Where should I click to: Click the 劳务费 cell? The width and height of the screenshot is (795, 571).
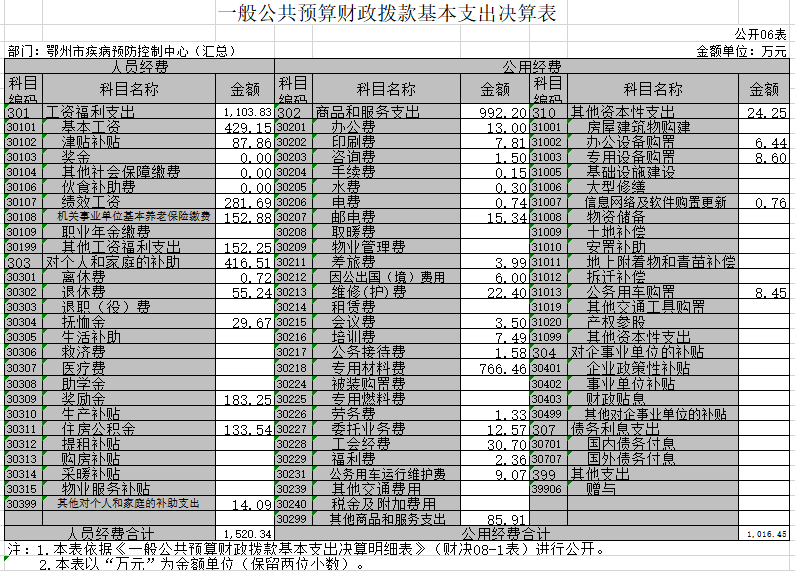[387, 414]
